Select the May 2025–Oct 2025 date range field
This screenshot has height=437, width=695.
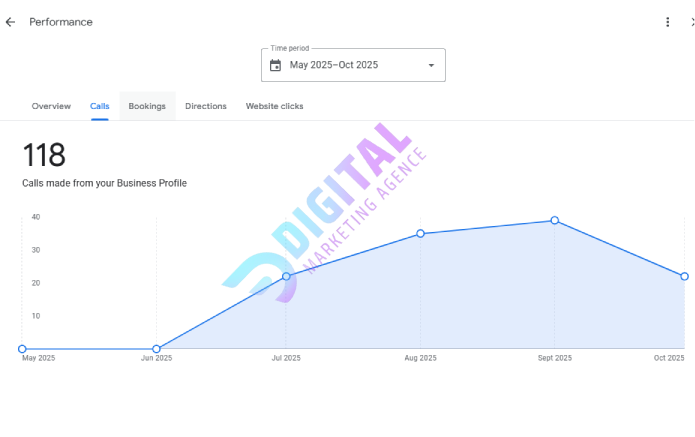point(334,65)
